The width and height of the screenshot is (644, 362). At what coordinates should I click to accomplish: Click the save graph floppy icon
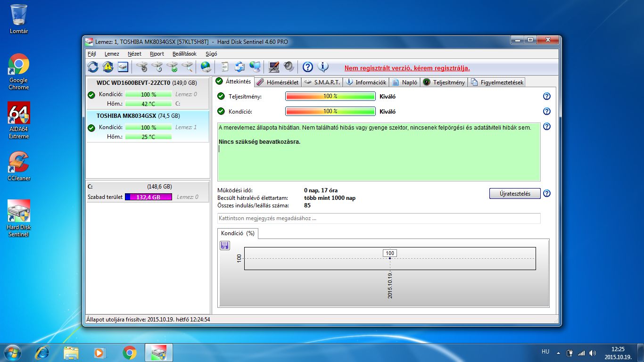click(x=224, y=245)
